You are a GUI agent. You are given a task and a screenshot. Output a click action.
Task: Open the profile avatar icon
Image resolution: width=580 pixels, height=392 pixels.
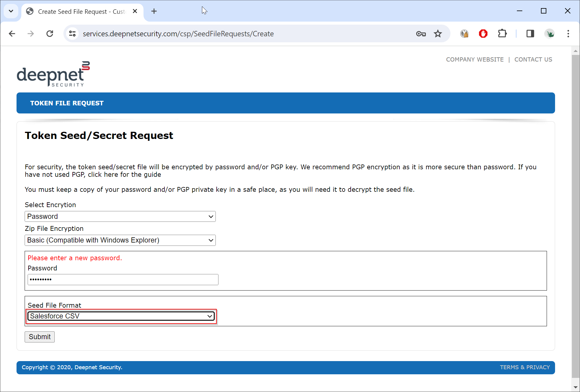(x=549, y=34)
